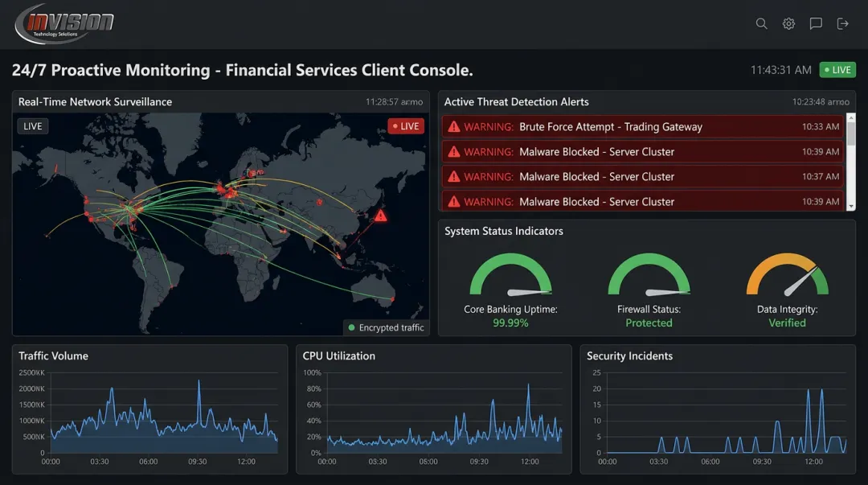Click the alerts scrollbar up arrow
This screenshot has width=868, height=485.
[x=851, y=117]
